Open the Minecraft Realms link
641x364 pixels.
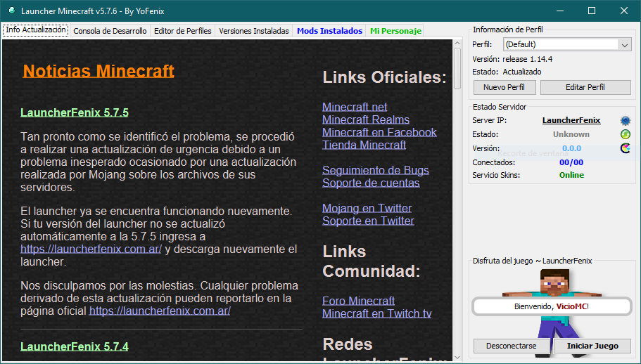tap(366, 119)
